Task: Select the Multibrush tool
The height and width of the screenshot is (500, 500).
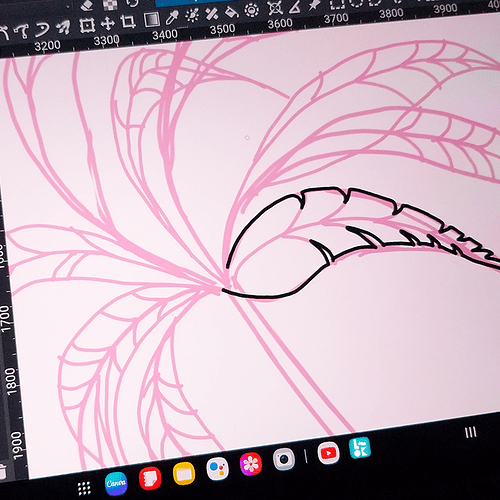Action: [x=63, y=28]
